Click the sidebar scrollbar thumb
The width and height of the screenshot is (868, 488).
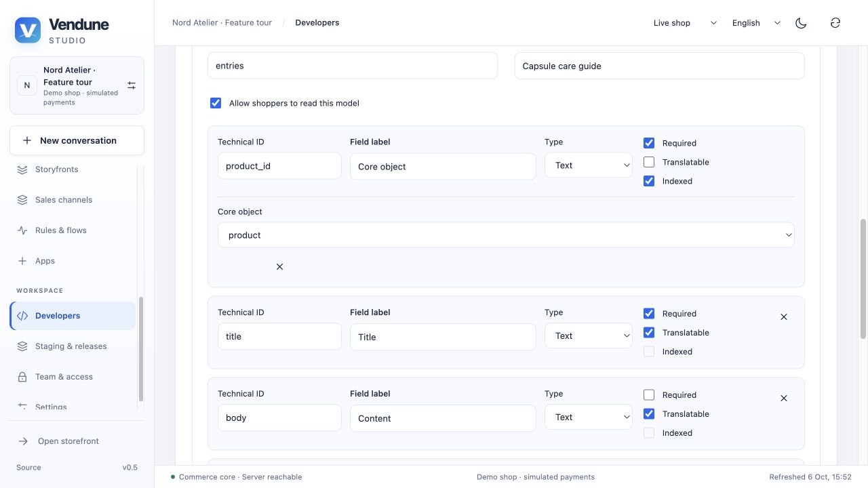141,349
